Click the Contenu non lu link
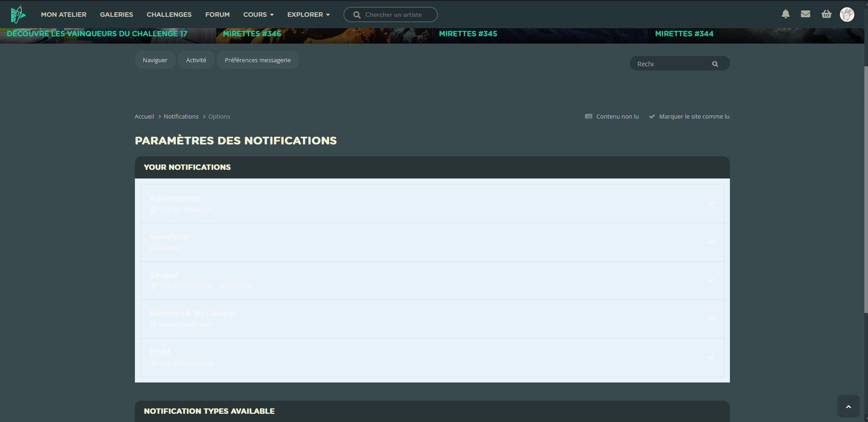Image resolution: width=868 pixels, height=422 pixels. pyautogui.click(x=617, y=117)
